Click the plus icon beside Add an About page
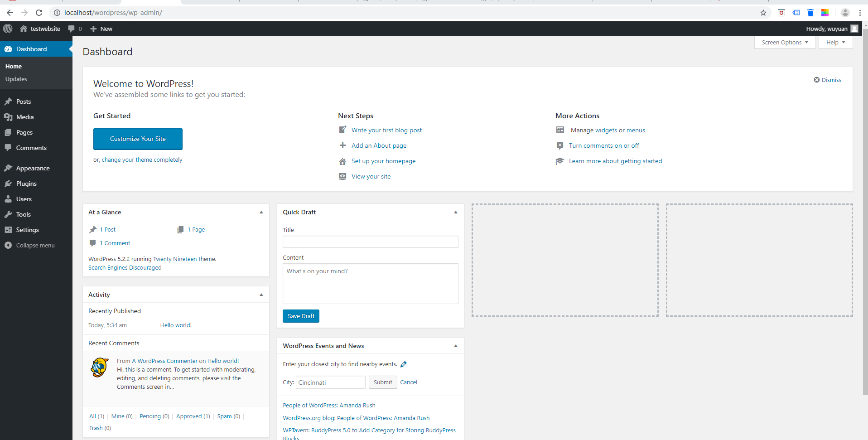The image size is (868, 440). point(342,145)
